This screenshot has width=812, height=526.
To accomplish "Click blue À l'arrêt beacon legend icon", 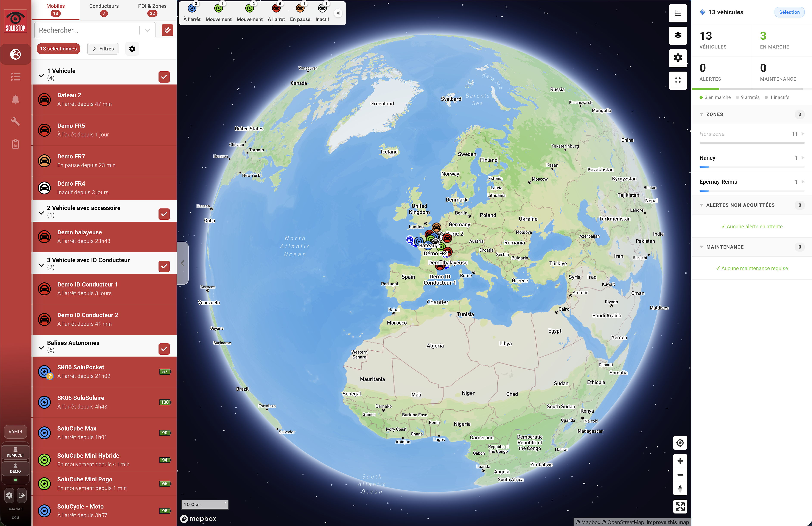I will click(192, 8).
